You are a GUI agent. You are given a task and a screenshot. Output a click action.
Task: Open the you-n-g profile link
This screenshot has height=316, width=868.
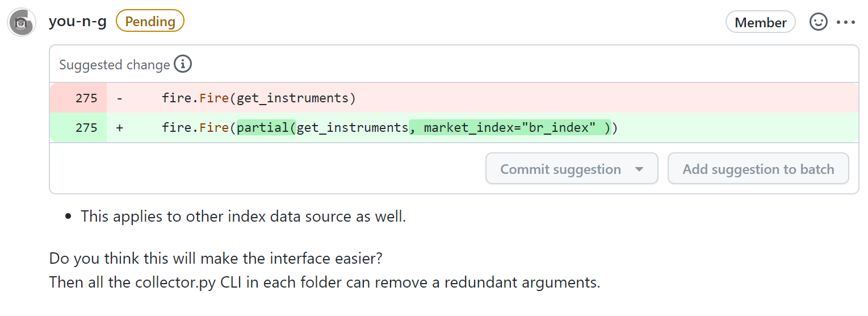[x=78, y=22]
